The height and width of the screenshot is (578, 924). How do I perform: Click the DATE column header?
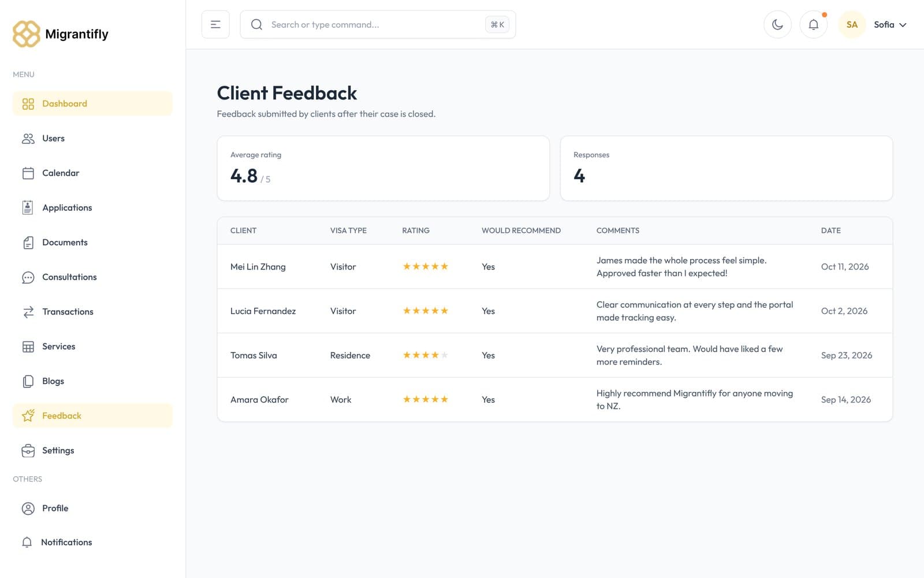tap(831, 231)
